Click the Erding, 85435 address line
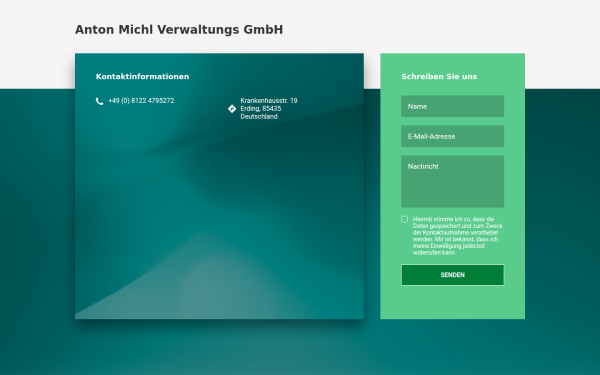Image resolution: width=600 pixels, height=375 pixels. [x=261, y=109]
